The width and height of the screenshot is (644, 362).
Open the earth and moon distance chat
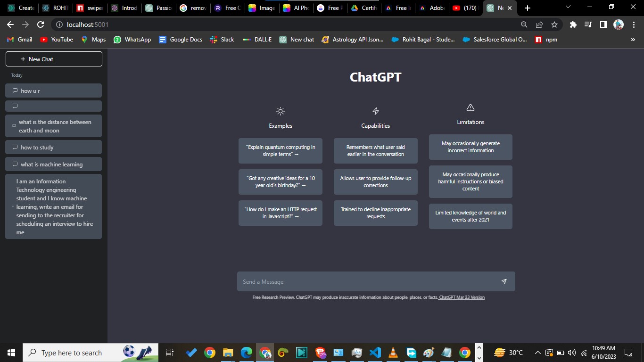click(x=53, y=126)
